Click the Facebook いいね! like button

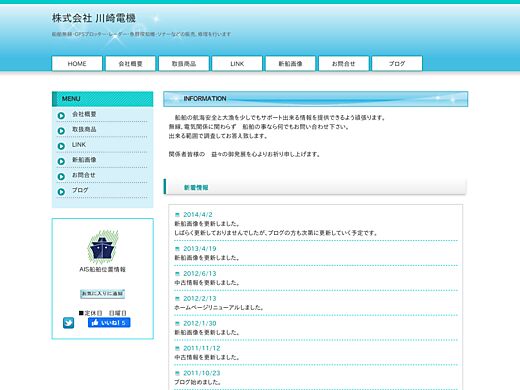pyautogui.click(x=109, y=322)
